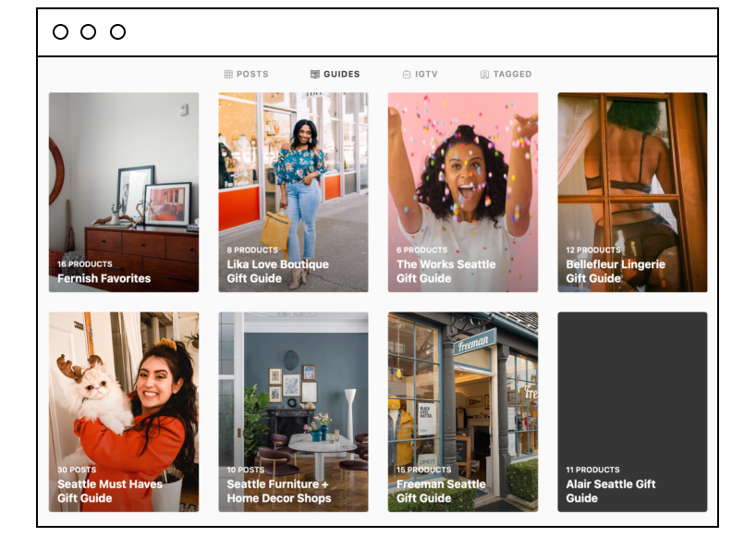This screenshot has width=756, height=537.
Task: Open the Freeman Seattle Gift Guide
Action: tap(463, 411)
